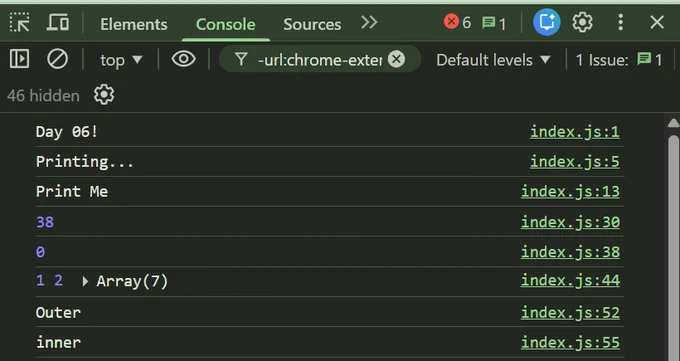The height and width of the screenshot is (361, 680).
Task: Click the red error count 6 badge
Action: click(x=458, y=22)
